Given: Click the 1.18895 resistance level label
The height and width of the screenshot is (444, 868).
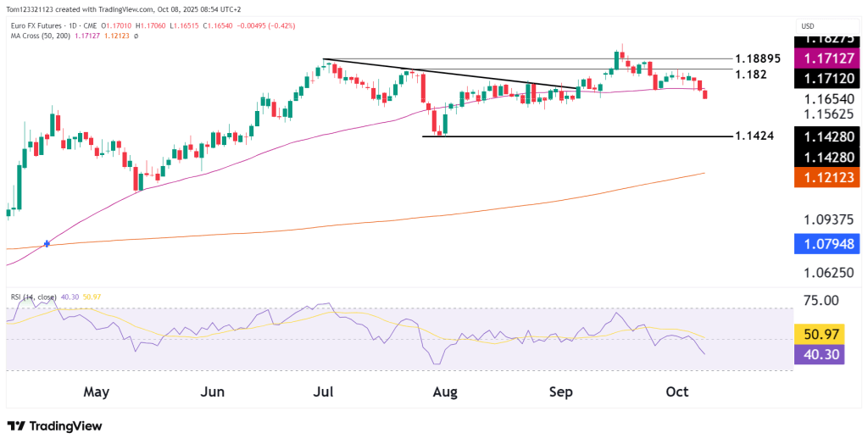Looking at the screenshot, I should pos(758,58).
